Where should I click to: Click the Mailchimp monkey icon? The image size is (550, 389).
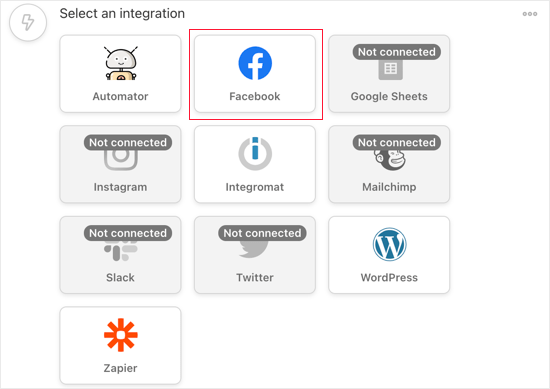pos(389,160)
